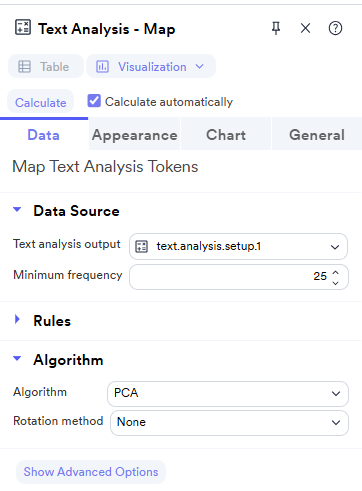Viewport: 362px width, 491px height.
Task: Open the General tab
Action: [x=317, y=135]
